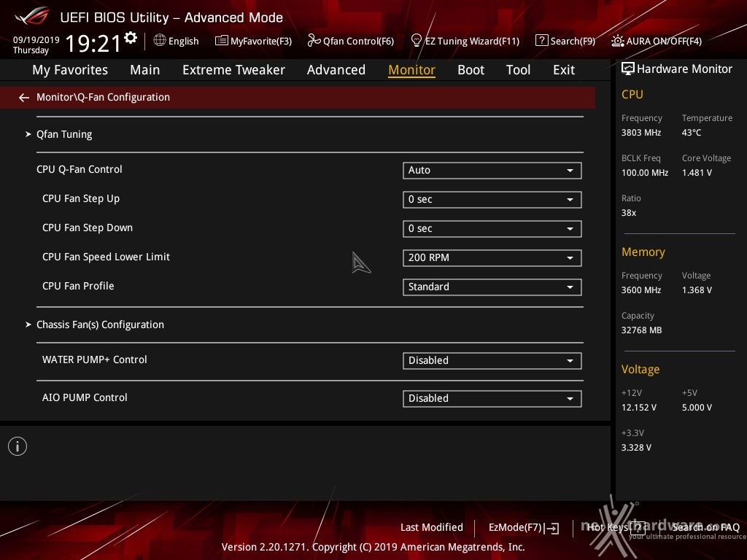Screen dimensions: 747x560
Task: Click Memory frequency 3600 MHz
Action: 641,290
